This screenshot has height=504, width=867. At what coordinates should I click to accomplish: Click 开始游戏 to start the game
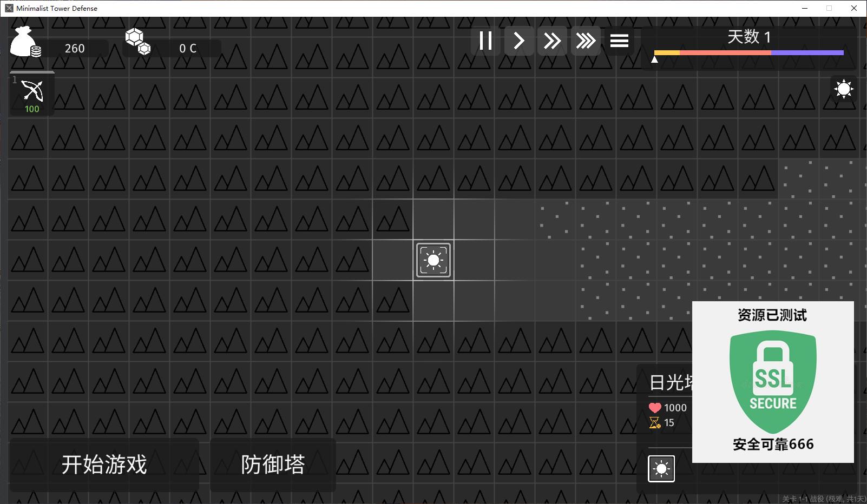point(104,465)
